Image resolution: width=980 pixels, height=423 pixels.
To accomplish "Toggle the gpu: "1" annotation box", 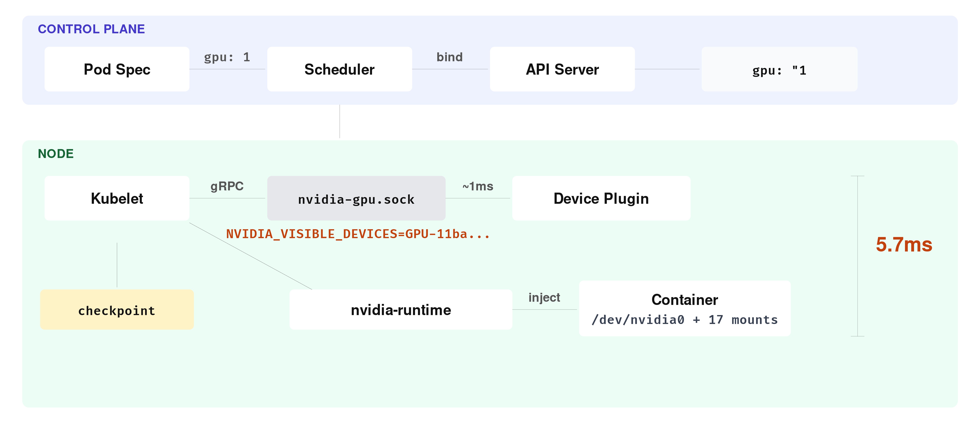I will tap(779, 69).
